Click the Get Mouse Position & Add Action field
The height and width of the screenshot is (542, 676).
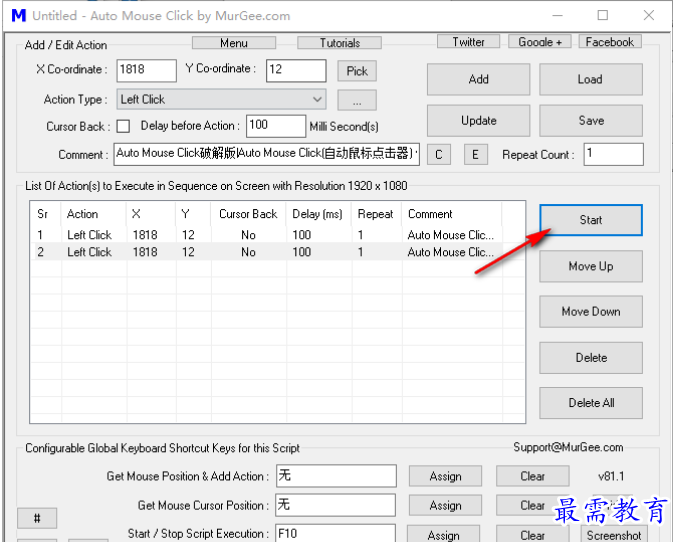click(x=336, y=476)
